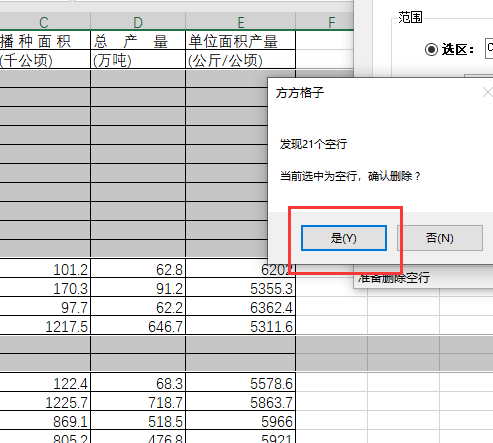Click the 发现21个空行 message text

point(313,144)
